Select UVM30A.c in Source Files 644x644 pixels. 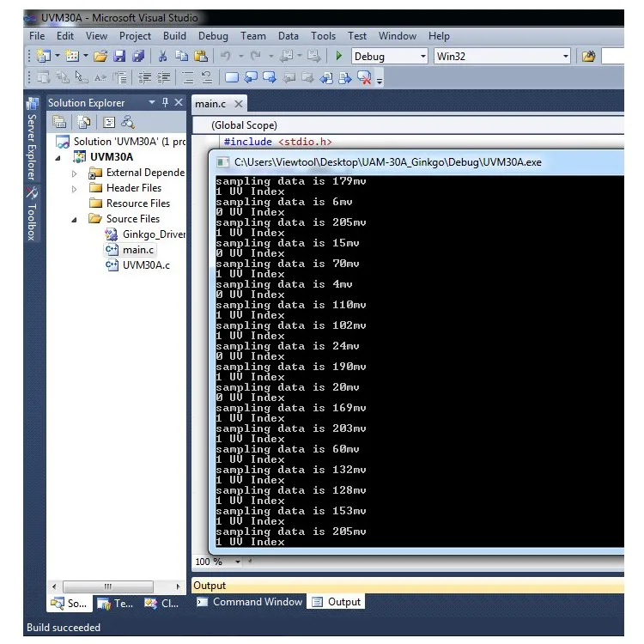[138, 265]
